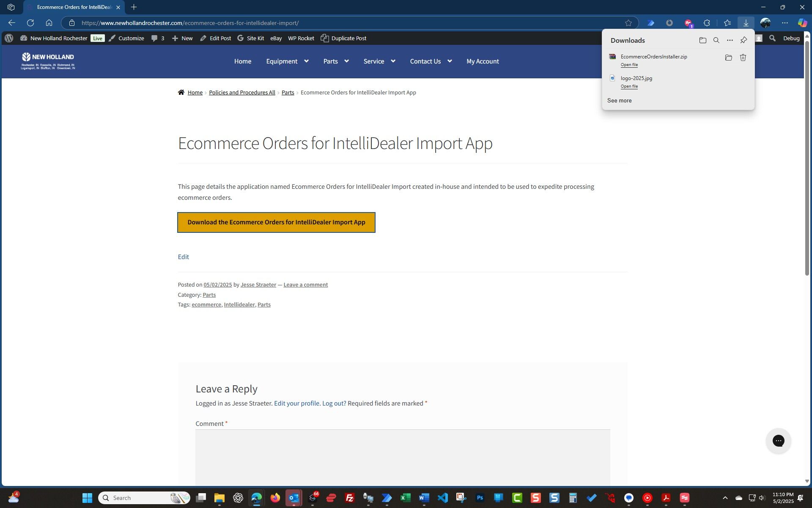The image size is (812, 508).
Task: Open Downloads more options ellipsis
Action: 730,40
